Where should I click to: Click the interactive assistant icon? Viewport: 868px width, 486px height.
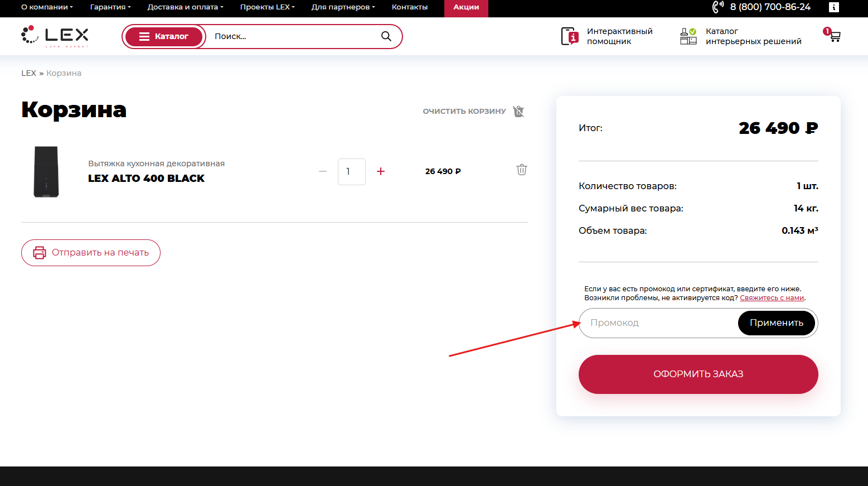click(x=570, y=36)
